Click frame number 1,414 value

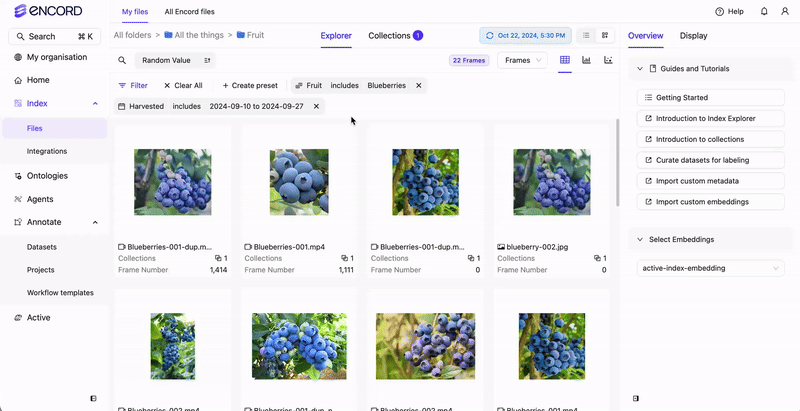click(218, 270)
